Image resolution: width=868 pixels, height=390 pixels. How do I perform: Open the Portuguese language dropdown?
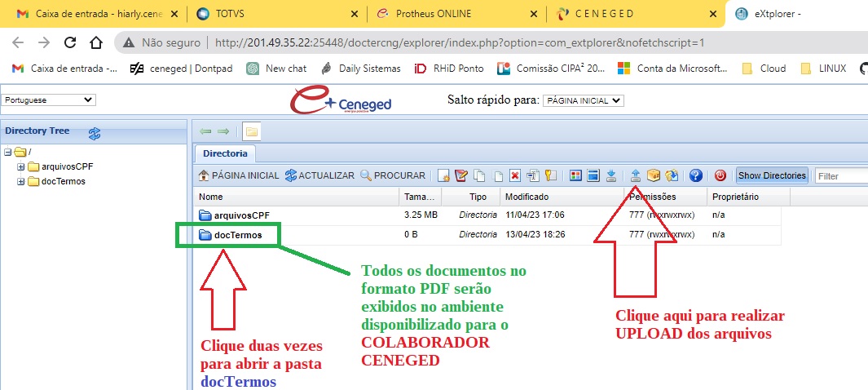(x=49, y=100)
